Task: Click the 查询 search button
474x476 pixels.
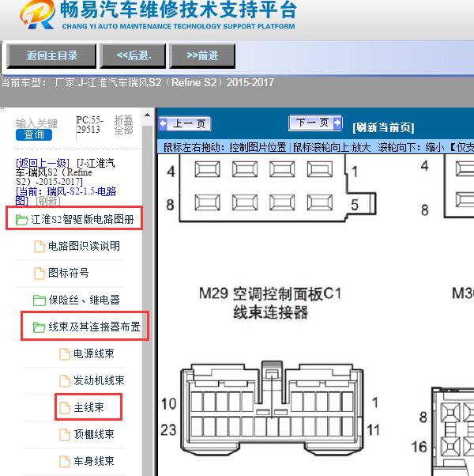Action: (x=34, y=134)
